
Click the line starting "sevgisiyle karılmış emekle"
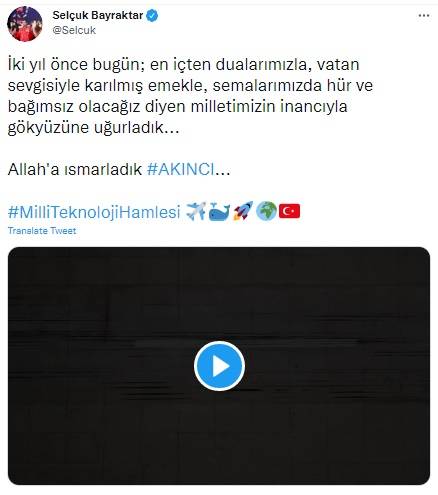[x=190, y=86]
